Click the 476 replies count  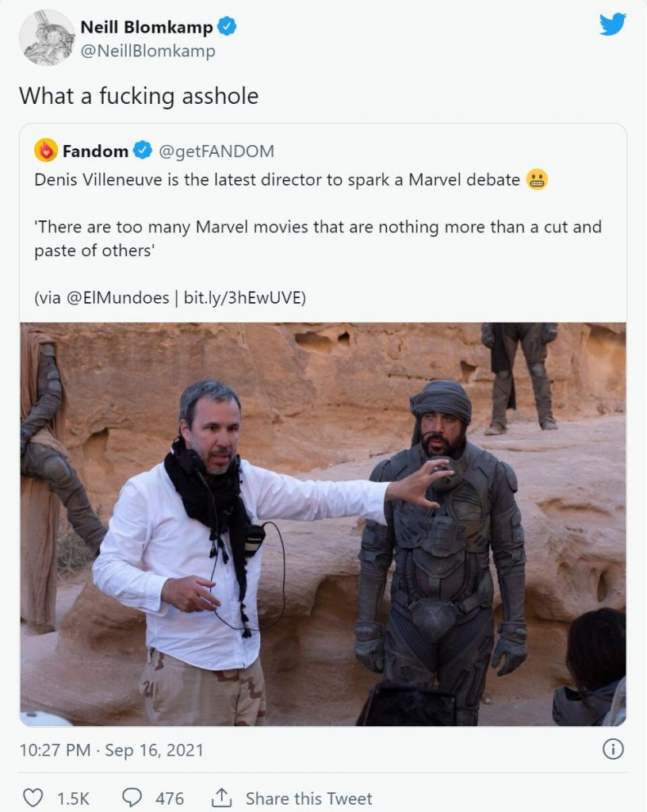[x=170, y=798]
